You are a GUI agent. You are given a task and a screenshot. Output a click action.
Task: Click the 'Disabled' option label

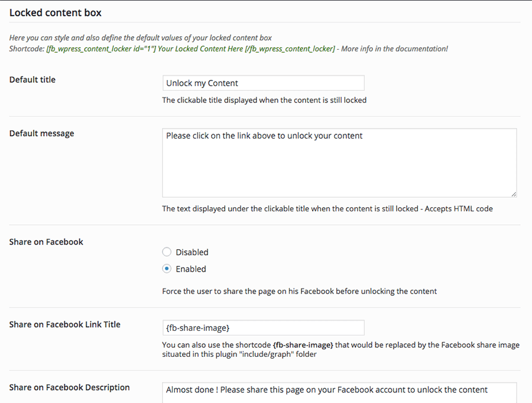[x=192, y=252]
